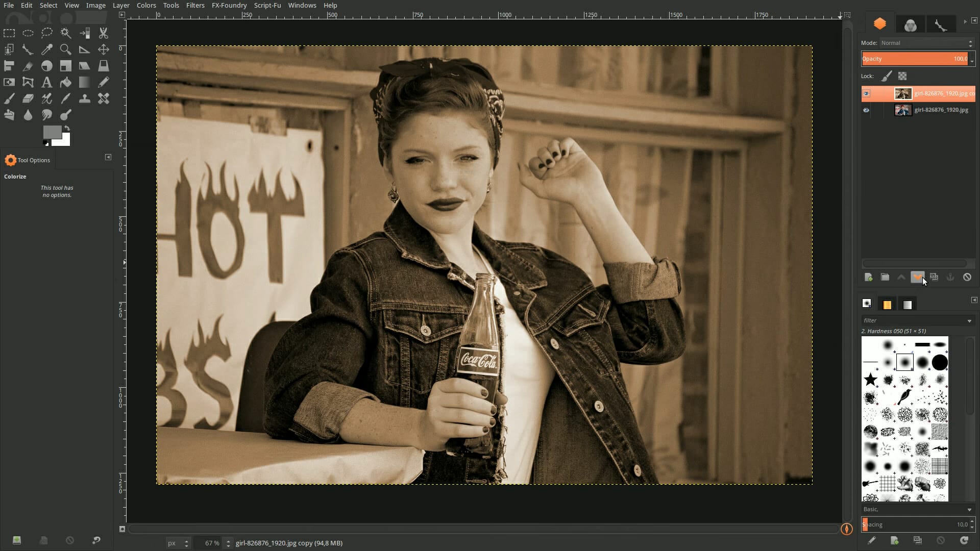
Task: Expand the brush filter dropdown
Action: click(x=969, y=320)
